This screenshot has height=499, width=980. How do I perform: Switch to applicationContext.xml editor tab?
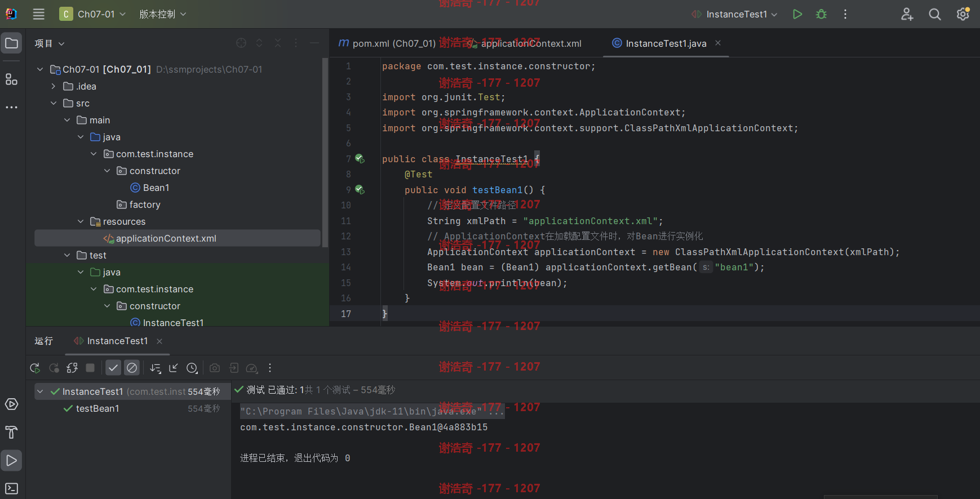[524, 43]
